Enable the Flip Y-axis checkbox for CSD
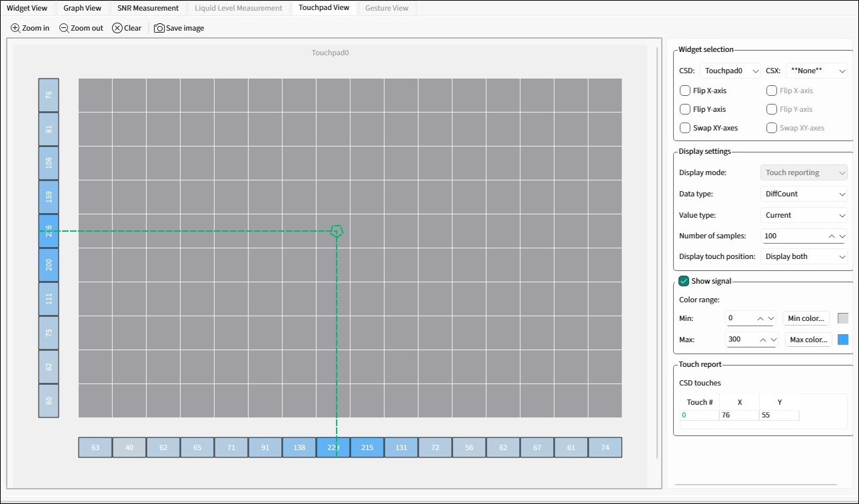Image resolution: width=859 pixels, height=504 pixels. click(685, 109)
